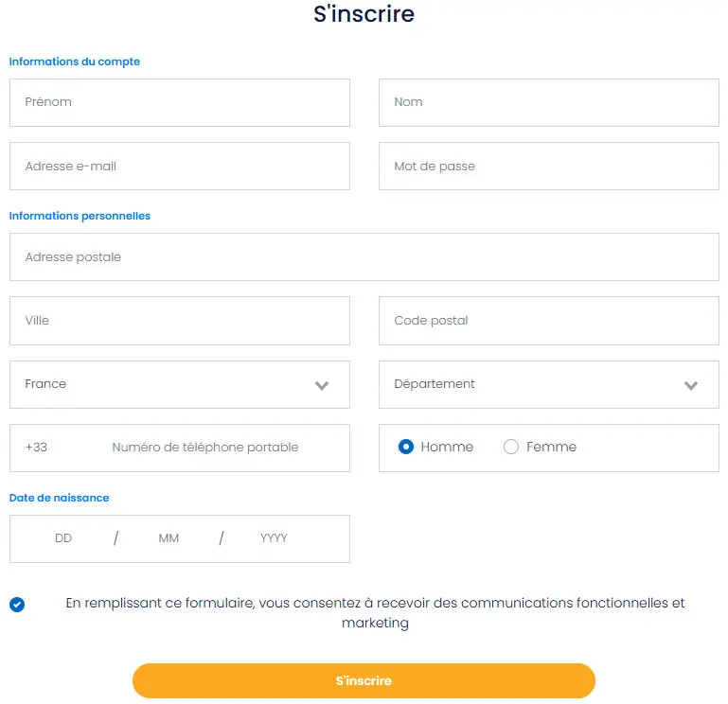Click the YYYY year field
This screenshot has width=728, height=704.
[x=274, y=538]
